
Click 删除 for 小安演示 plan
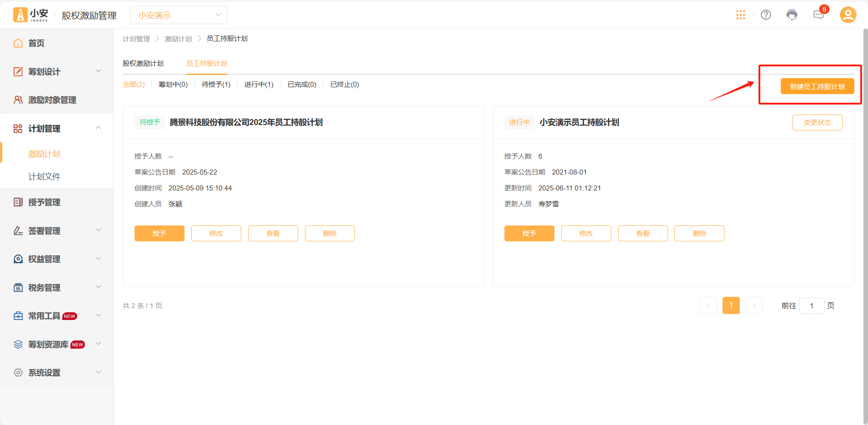point(699,233)
